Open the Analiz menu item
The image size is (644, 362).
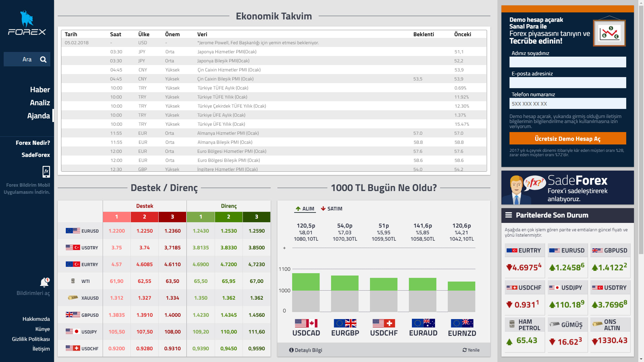(40, 103)
